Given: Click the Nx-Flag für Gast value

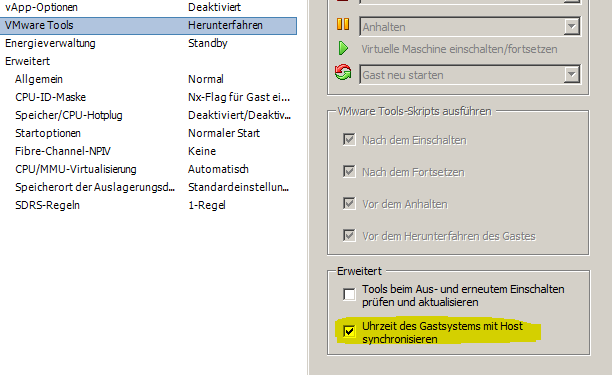Looking at the screenshot, I should coord(239,97).
